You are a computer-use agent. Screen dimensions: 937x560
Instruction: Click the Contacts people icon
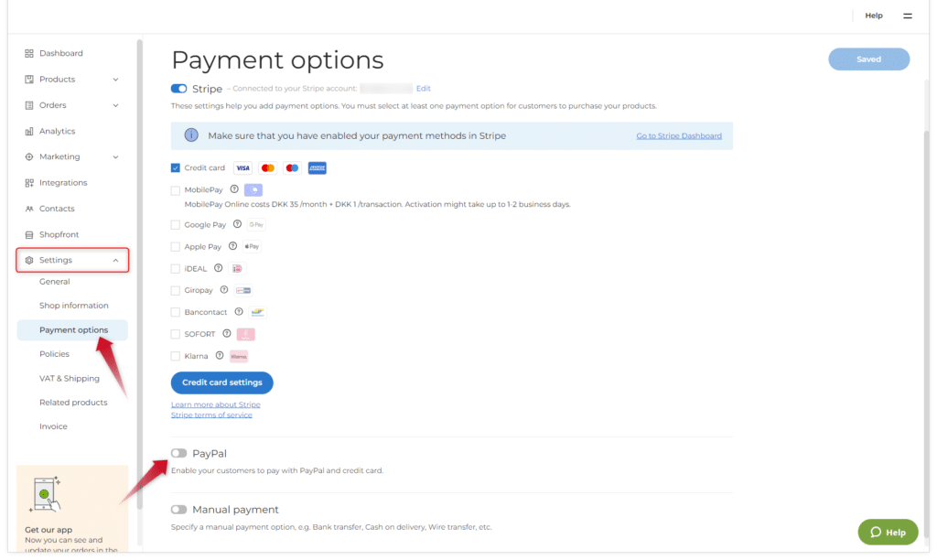pyautogui.click(x=29, y=209)
